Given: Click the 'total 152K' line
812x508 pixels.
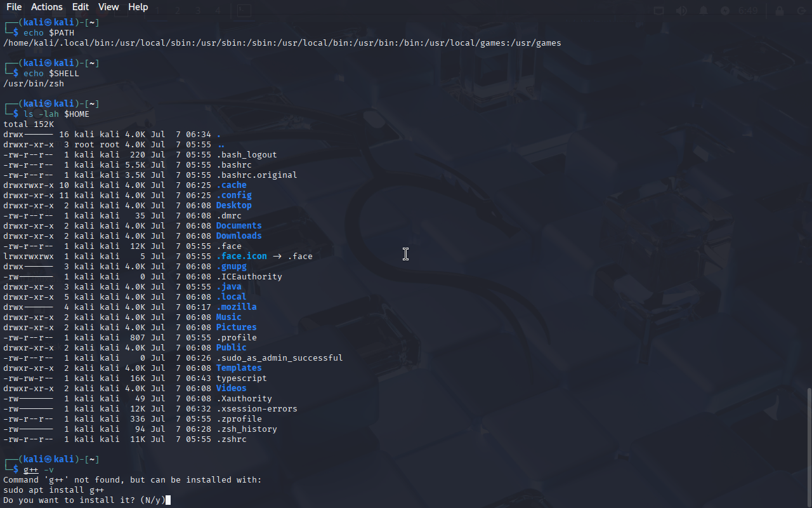Looking at the screenshot, I should click(29, 124).
